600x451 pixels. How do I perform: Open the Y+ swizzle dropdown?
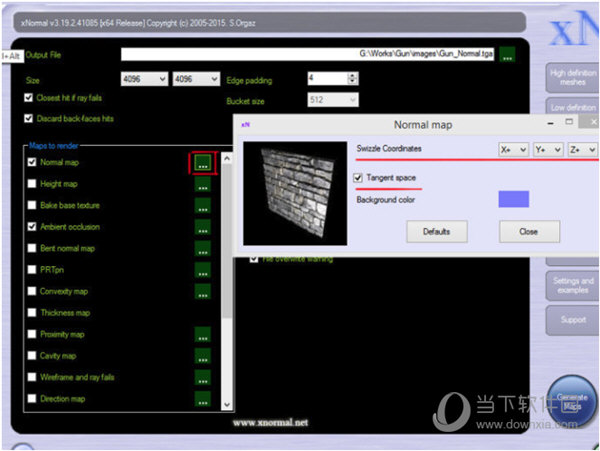click(548, 150)
